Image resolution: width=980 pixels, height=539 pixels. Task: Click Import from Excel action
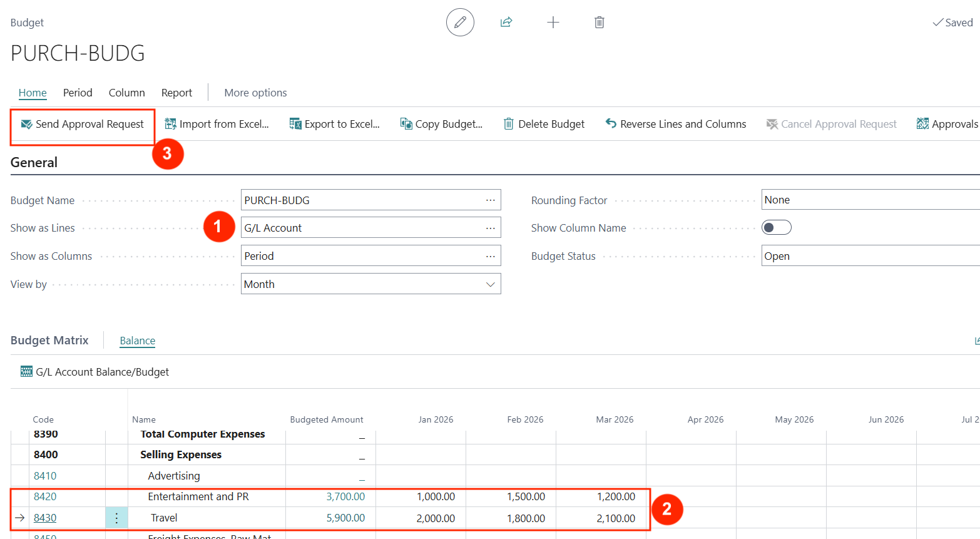point(217,124)
